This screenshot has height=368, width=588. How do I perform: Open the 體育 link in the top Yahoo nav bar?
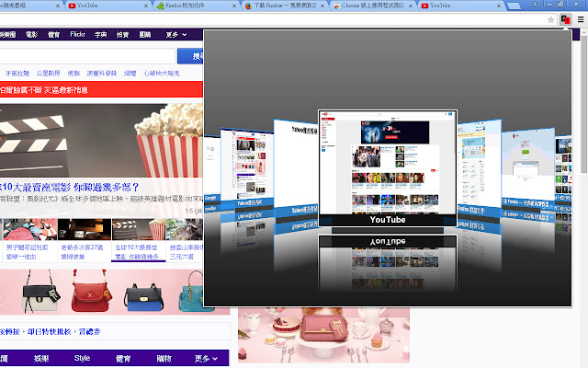coord(53,35)
